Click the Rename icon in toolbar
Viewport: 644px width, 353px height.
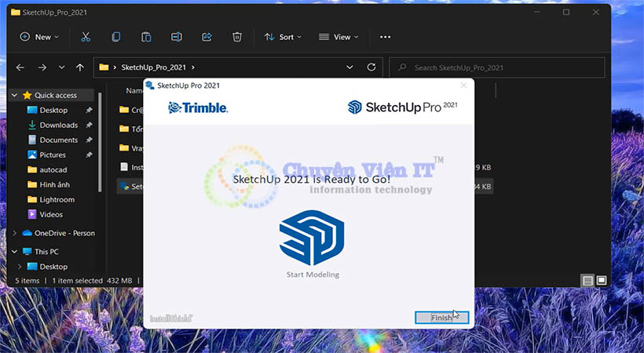tap(177, 37)
